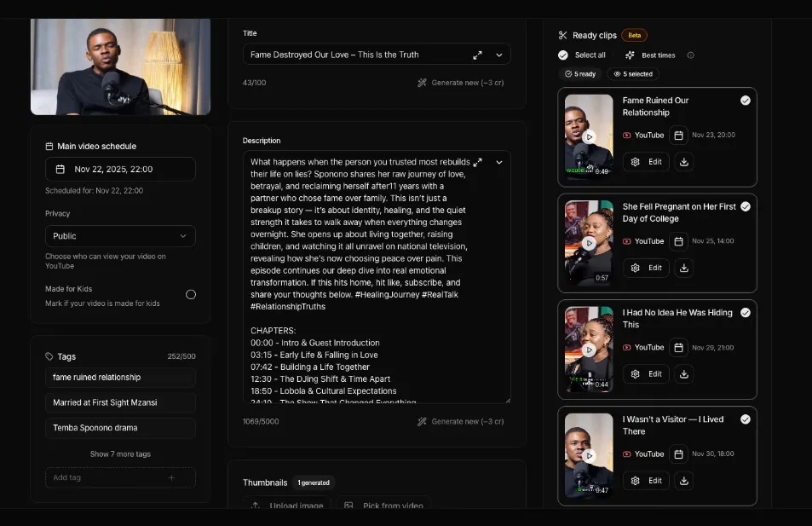Edit the 'I Wasn't a Visitor' clip

(645, 480)
